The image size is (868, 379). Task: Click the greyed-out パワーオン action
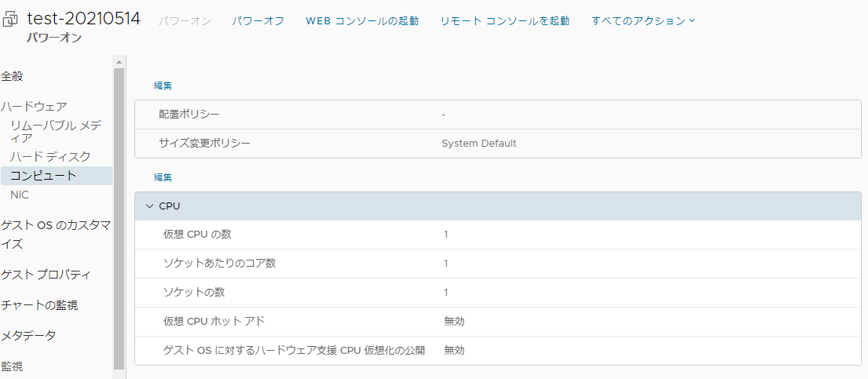[185, 20]
